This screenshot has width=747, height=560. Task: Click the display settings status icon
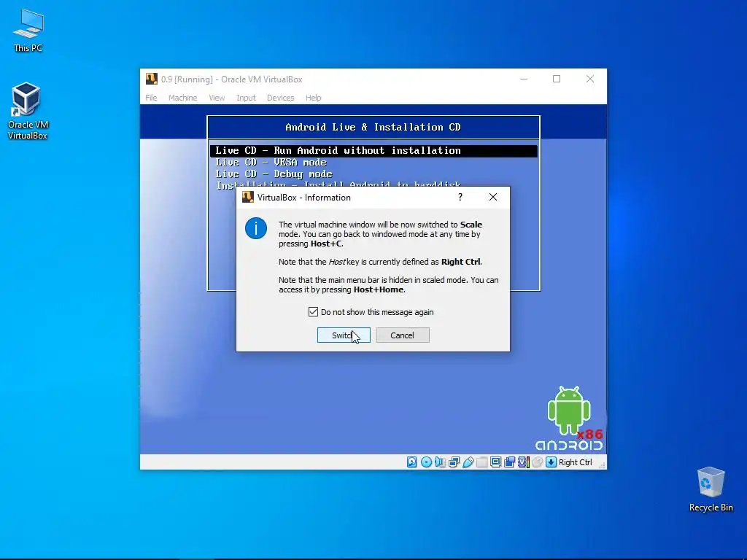click(495, 462)
